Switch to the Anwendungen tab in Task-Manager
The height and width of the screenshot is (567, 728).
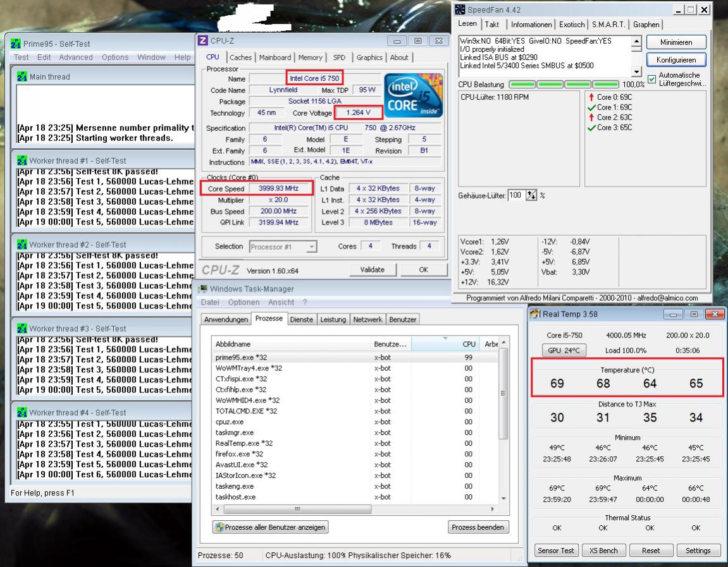click(x=226, y=320)
